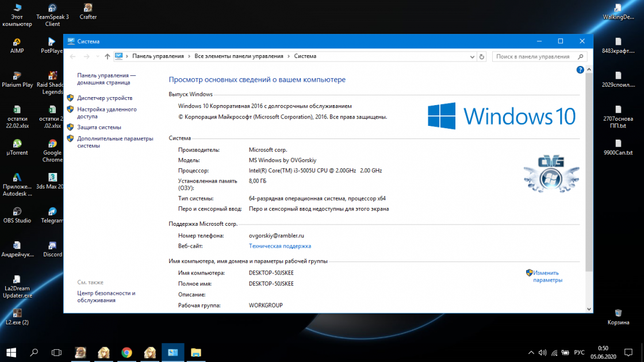Click the 'Поиск в панели управления' search field

[x=536, y=56]
